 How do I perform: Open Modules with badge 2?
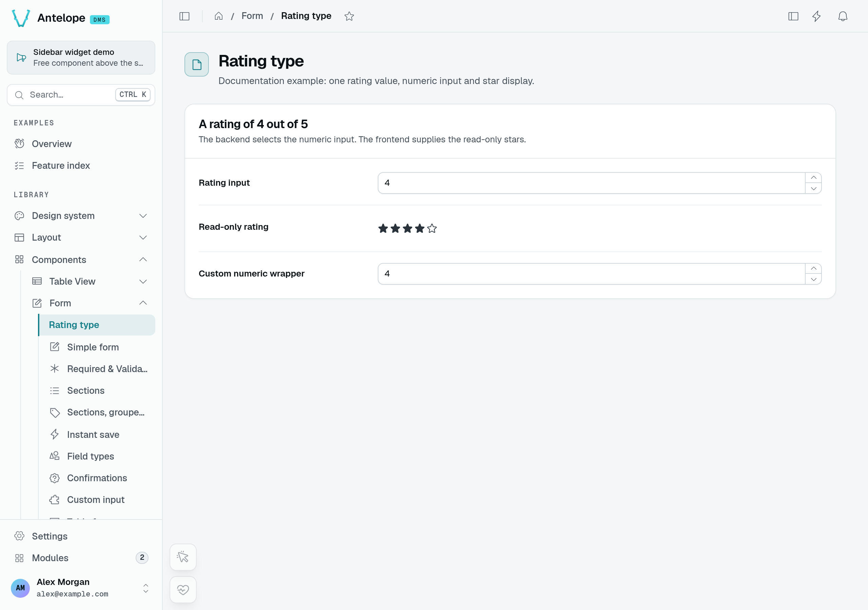click(x=81, y=558)
